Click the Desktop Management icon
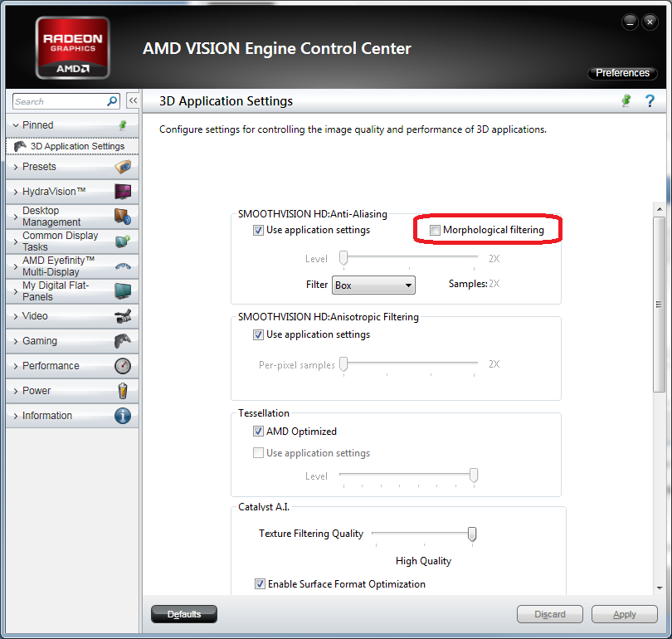This screenshot has height=639, width=672. point(123,217)
